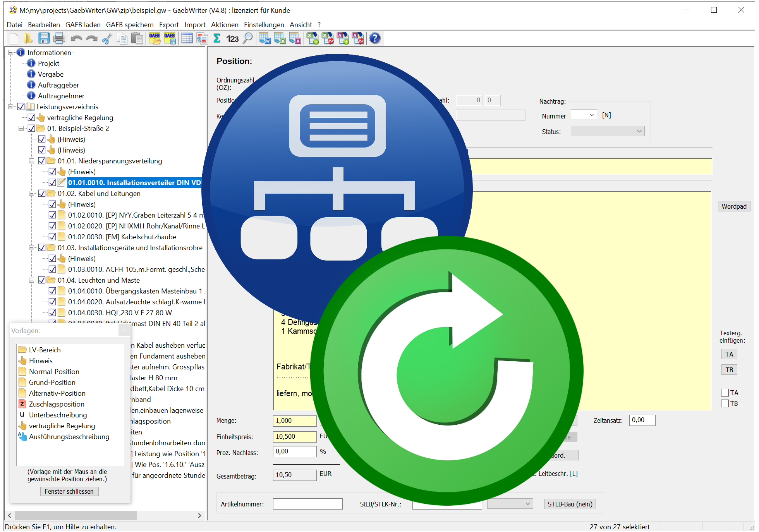Collapse the Informationen- tree node

[x=11, y=52]
